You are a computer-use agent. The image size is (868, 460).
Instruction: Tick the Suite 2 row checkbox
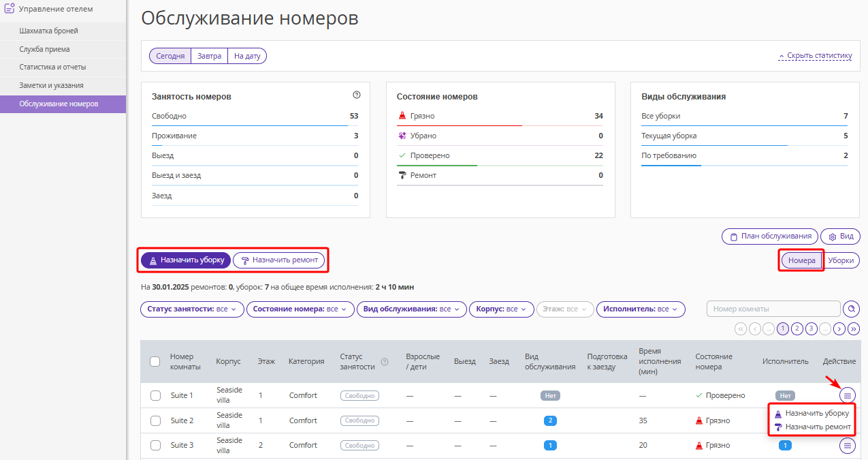155,420
